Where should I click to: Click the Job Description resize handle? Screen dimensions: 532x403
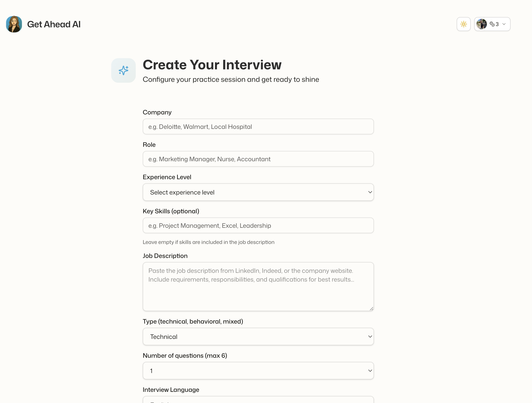[371, 308]
